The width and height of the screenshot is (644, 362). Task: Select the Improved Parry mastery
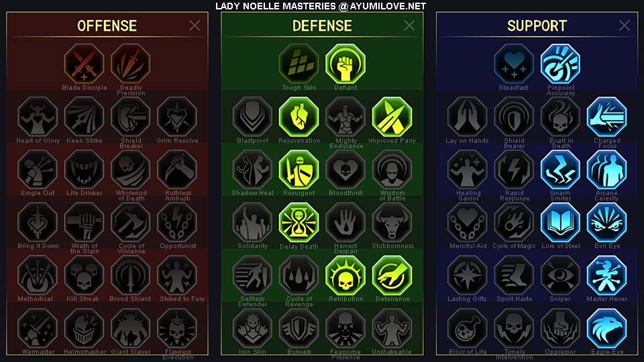392,117
